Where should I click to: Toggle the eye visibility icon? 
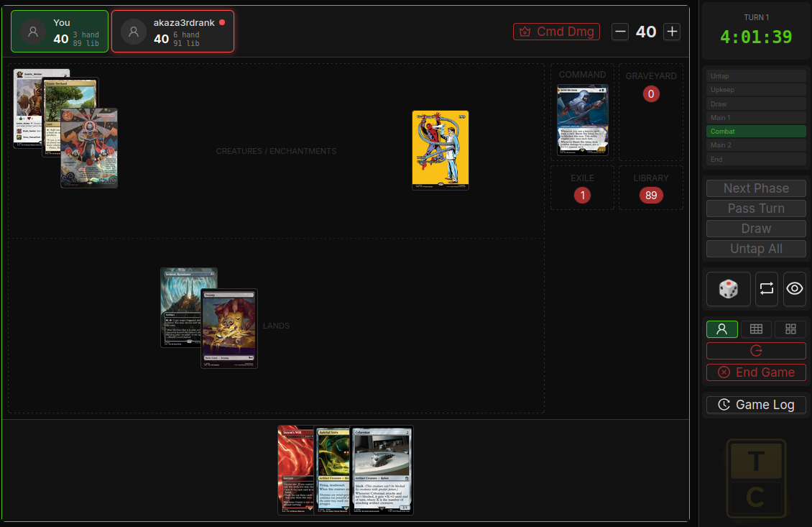[x=794, y=289]
